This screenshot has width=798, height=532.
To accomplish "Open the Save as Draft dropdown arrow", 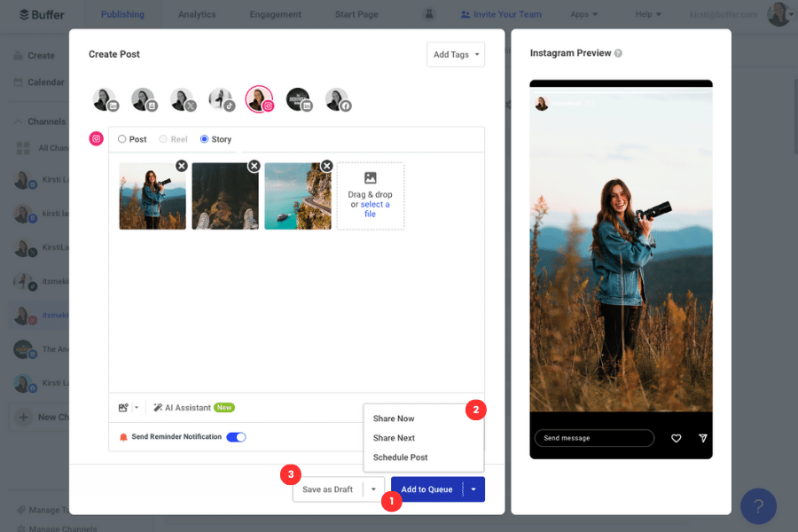I will click(373, 489).
